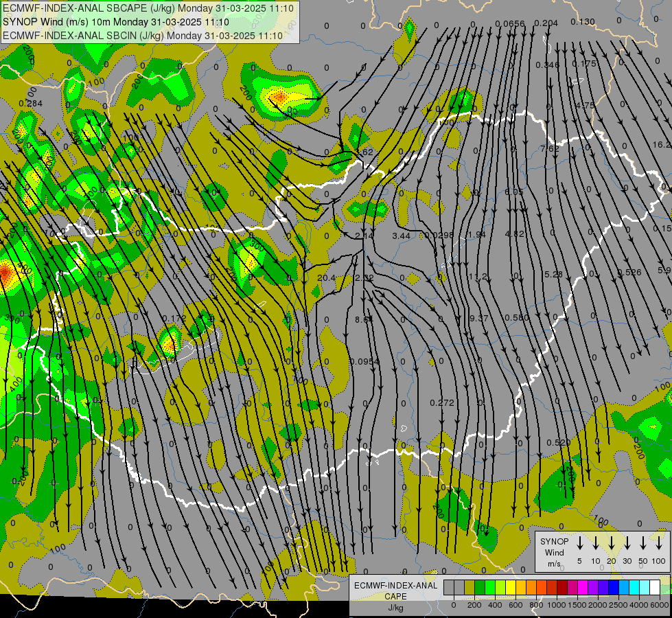Click the 0.580 value on the map

point(517,318)
